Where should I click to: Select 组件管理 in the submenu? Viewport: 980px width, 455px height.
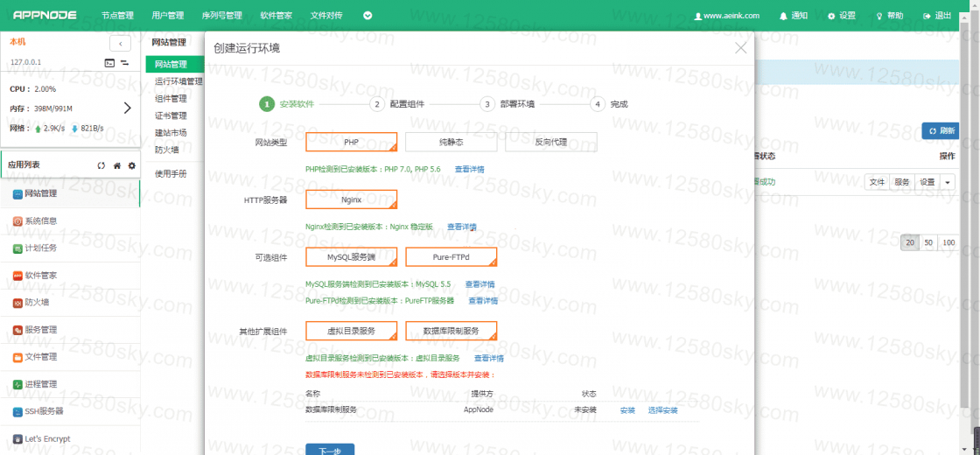click(x=171, y=98)
